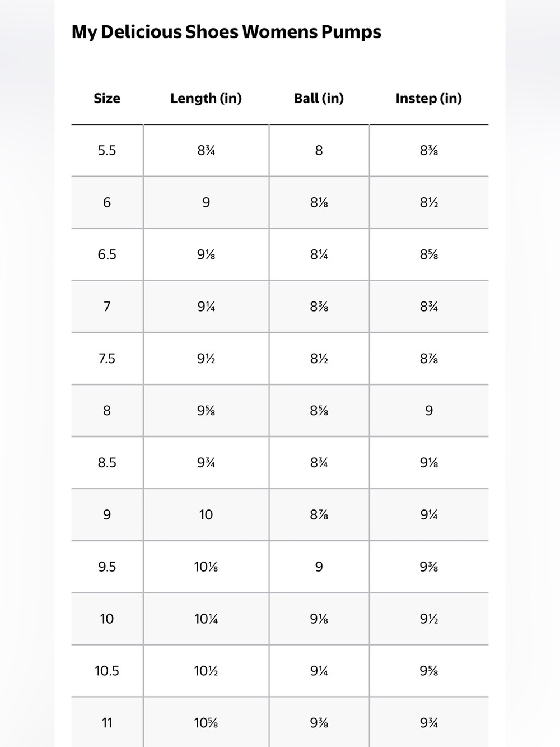This screenshot has width=560, height=747.
Task: Click length value 10 for size 9
Action: 206,515
